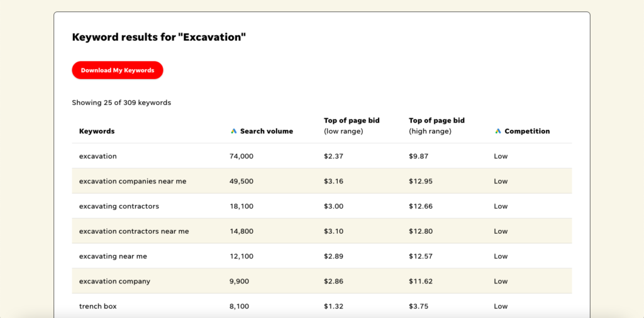Click the Google Ads icon beside Competition
The image size is (644, 318).
pyautogui.click(x=498, y=131)
